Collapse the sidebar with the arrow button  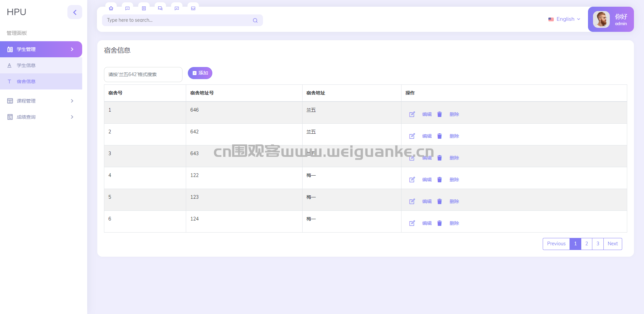click(x=75, y=12)
